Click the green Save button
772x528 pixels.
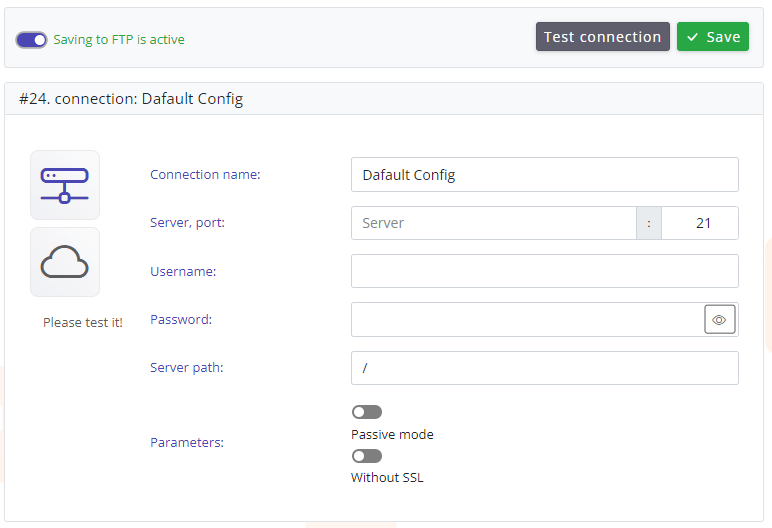(712, 37)
